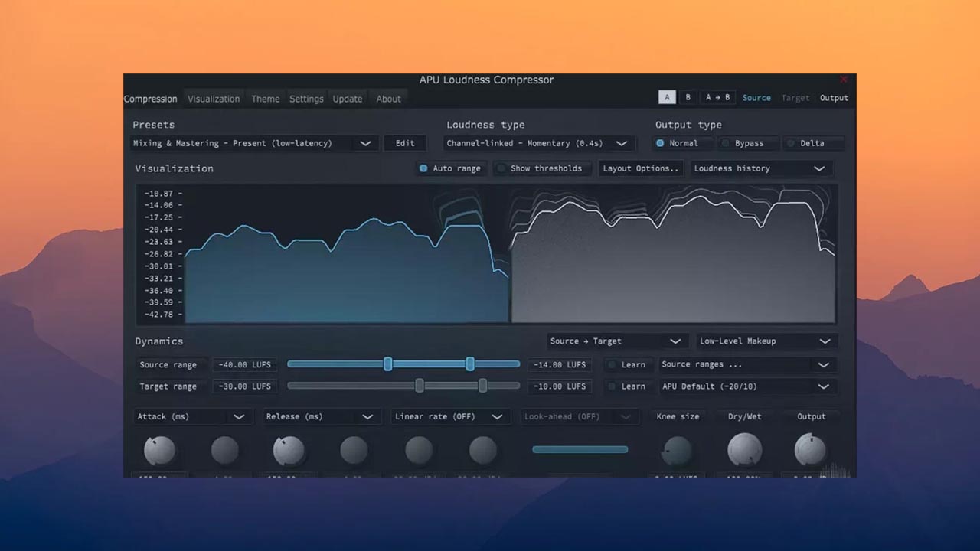Select preset slot A
This screenshot has height=551, width=980.
(x=666, y=97)
